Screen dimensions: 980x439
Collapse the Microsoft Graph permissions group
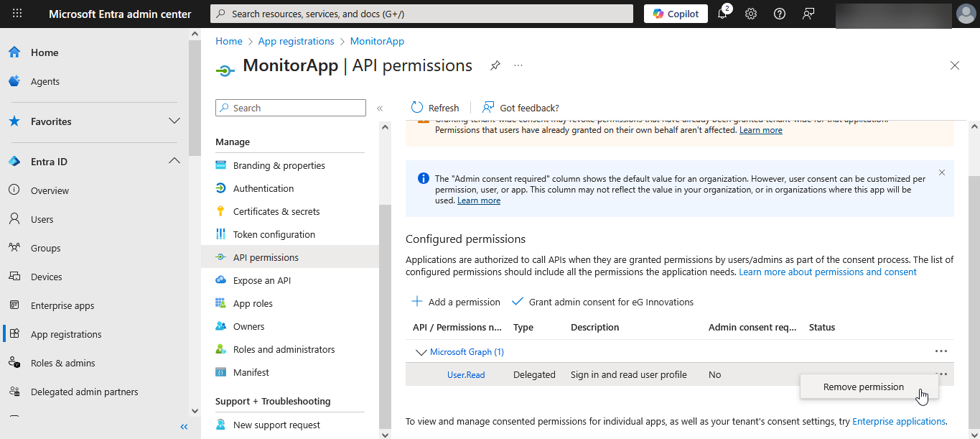coord(421,352)
